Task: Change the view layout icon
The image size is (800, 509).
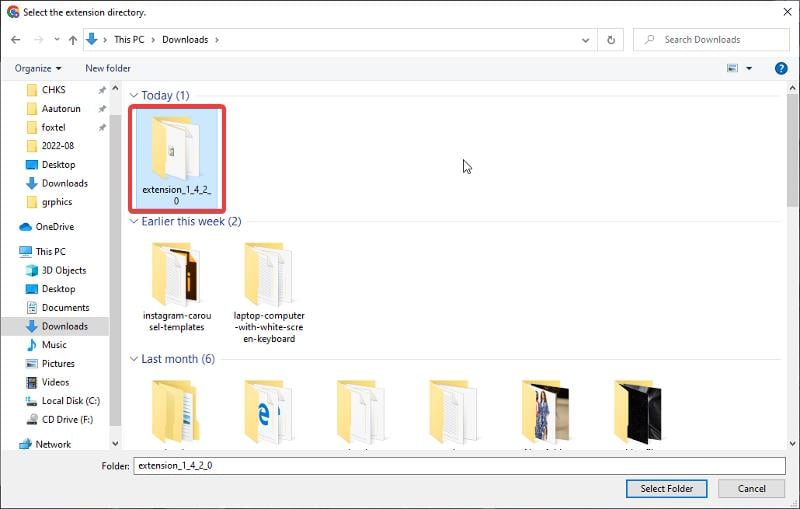Action: 733,68
